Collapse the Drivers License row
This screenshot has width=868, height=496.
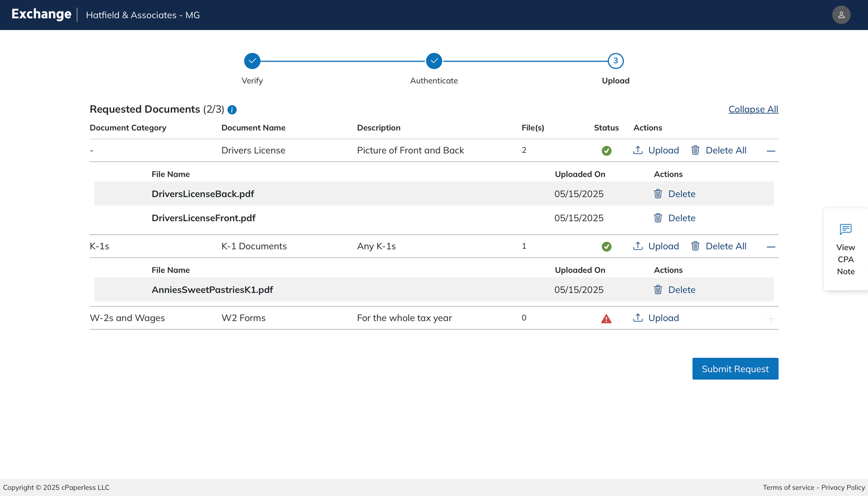tap(771, 151)
